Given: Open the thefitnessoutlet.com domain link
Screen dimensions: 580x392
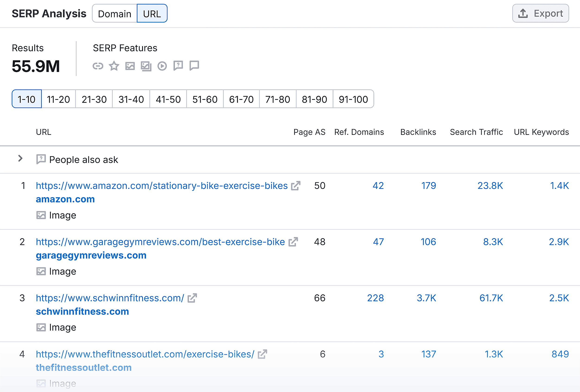Looking at the screenshot, I should (x=84, y=368).
